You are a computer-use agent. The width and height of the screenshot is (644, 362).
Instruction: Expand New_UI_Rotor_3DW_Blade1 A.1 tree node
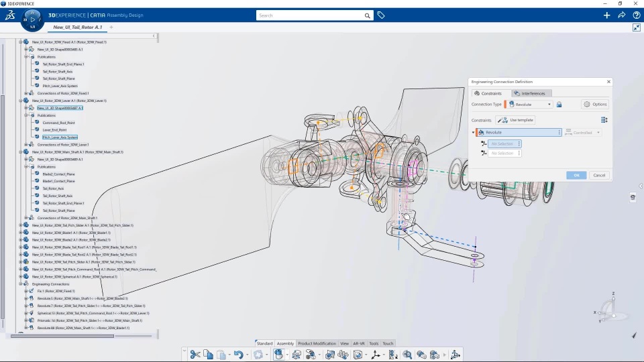click(x=20, y=233)
